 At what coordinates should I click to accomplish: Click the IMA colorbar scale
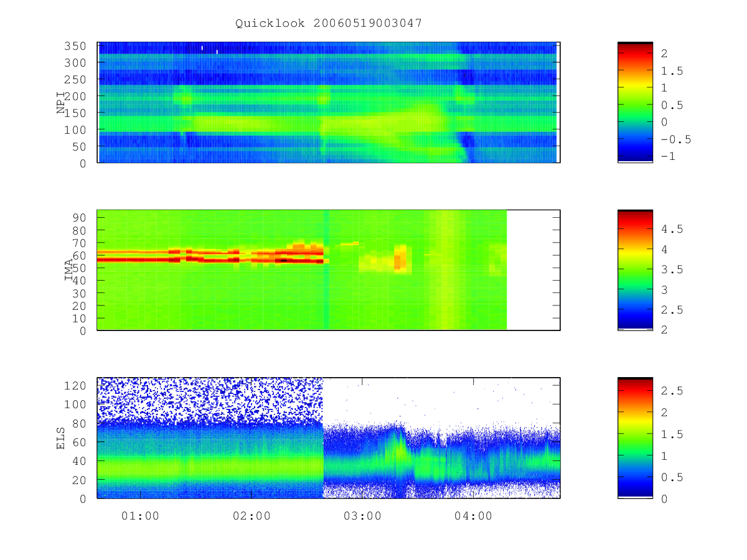[x=635, y=270]
